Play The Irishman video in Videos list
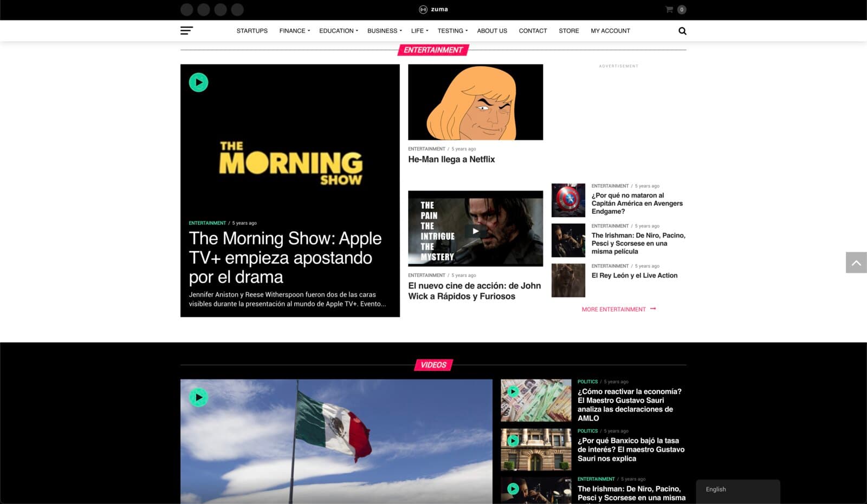The image size is (867, 504). pos(513,489)
